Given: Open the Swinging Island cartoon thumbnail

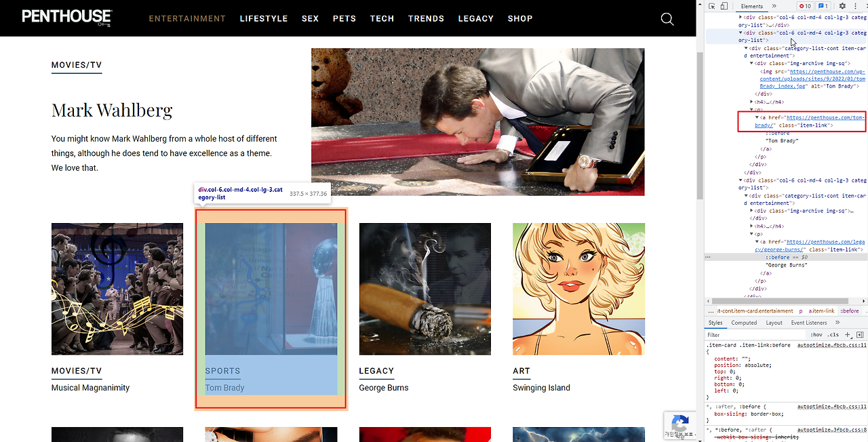Looking at the screenshot, I should coord(578,289).
